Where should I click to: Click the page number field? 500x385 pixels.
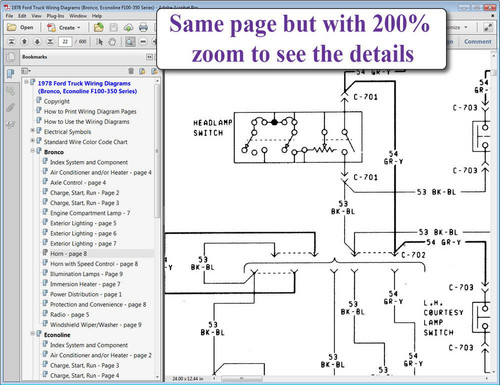coord(65,42)
